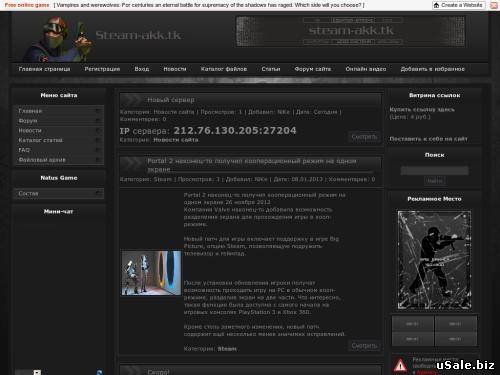The height and width of the screenshot is (375, 500).
Task: Open the Portal 2 article thumbnail image
Action: [151, 273]
